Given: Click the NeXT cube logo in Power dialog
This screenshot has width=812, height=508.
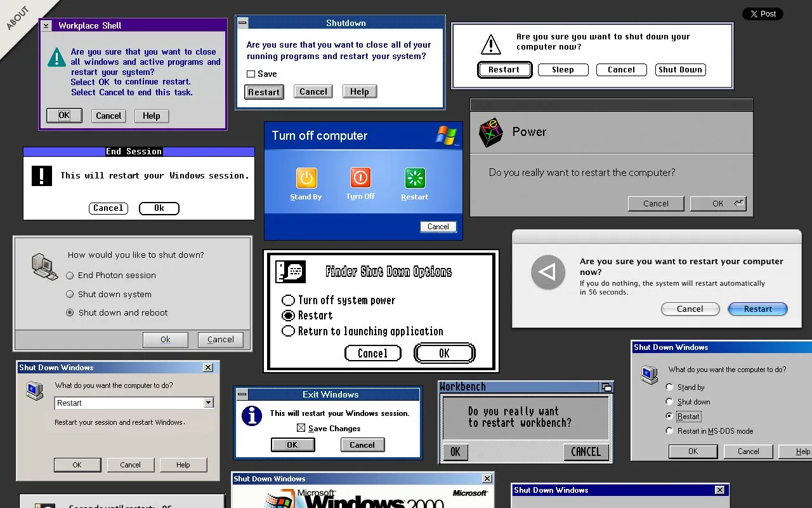Looking at the screenshot, I should pyautogui.click(x=490, y=132).
